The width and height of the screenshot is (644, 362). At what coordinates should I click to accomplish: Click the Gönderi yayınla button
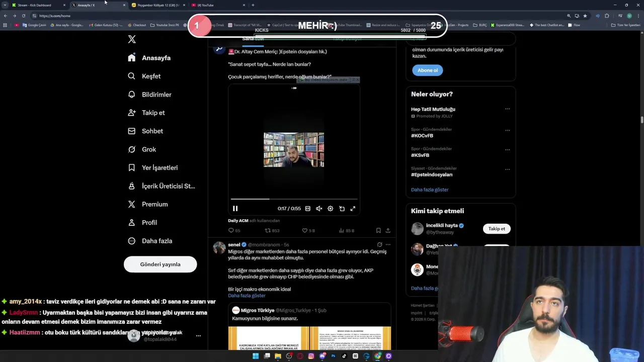pyautogui.click(x=160, y=264)
